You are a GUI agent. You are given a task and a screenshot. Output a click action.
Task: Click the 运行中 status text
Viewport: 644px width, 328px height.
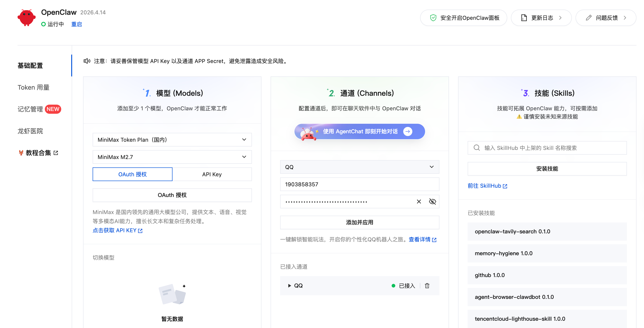(x=56, y=24)
